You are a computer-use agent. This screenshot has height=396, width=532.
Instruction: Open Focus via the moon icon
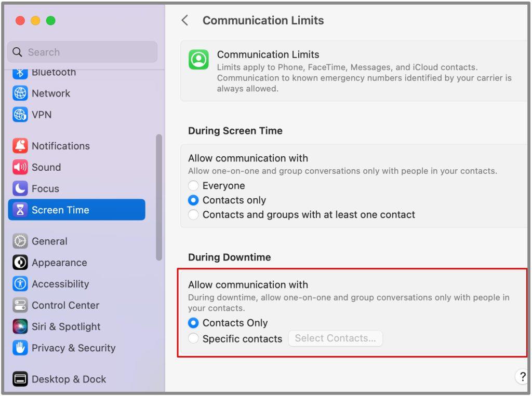click(x=20, y=188)
